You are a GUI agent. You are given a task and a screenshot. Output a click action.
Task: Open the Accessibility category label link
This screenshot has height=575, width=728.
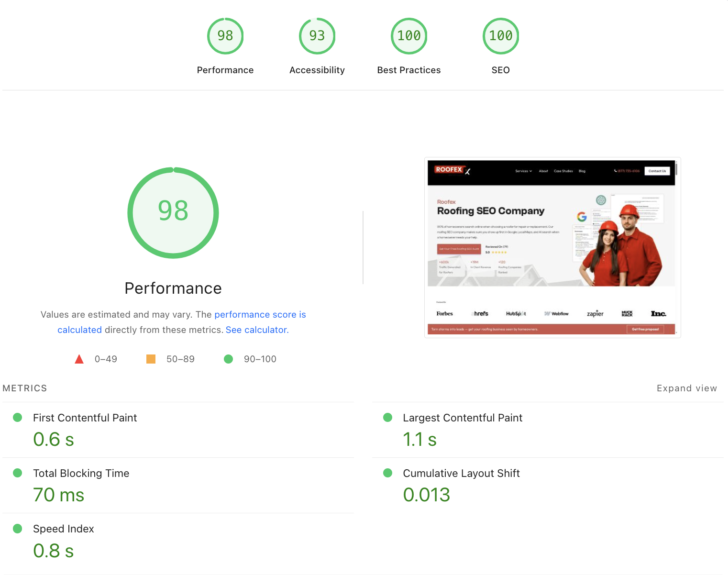317,70
